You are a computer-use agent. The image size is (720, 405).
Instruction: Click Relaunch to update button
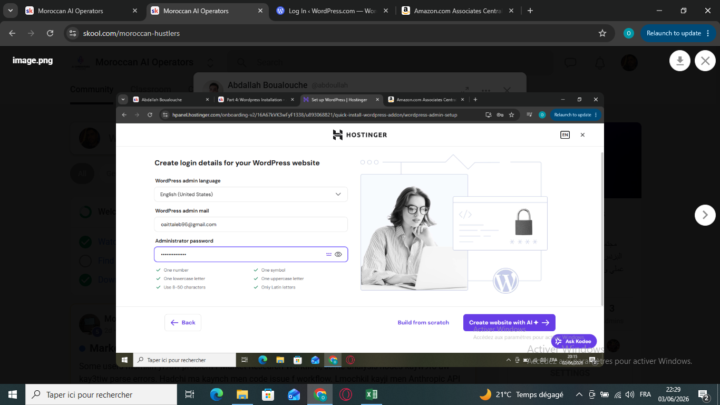click(673, 33)
